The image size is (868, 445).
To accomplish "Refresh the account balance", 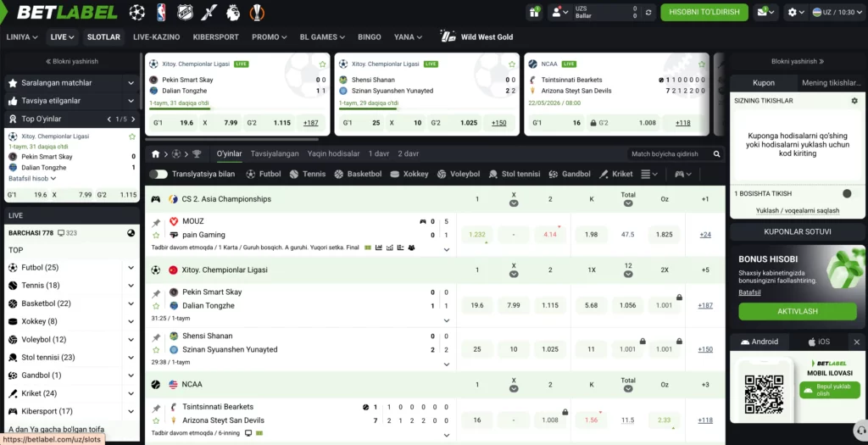I will point(648,12).
